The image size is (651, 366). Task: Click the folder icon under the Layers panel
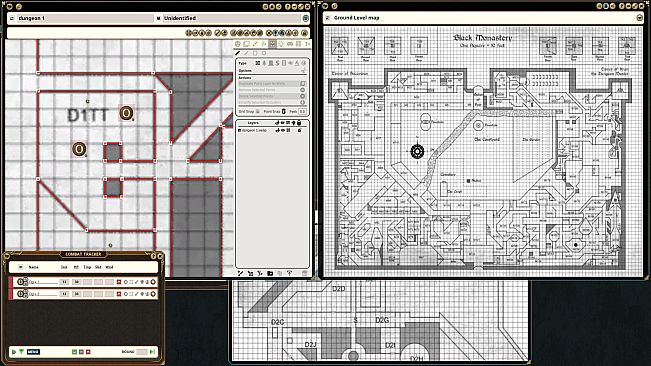pyautogui.click(x=270, y=273)
